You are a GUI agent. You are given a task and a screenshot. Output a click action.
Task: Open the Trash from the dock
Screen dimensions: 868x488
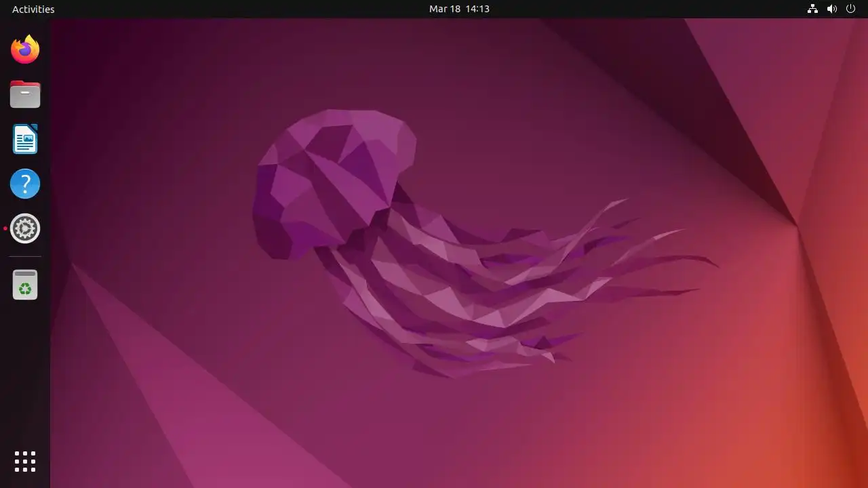[x=25, y=285]
